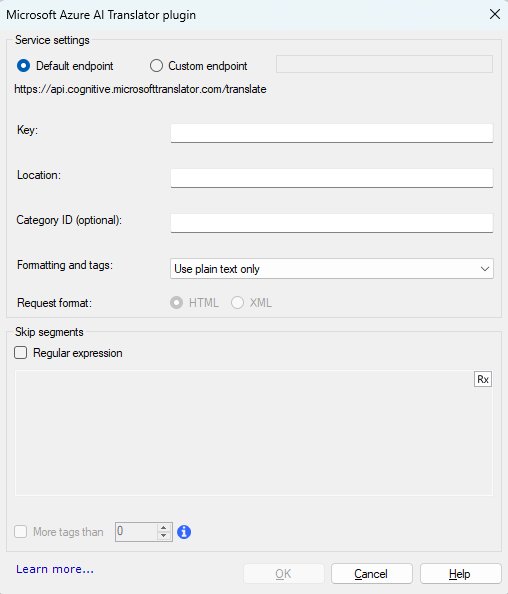Select the Default endpoint radio button

click(23, 66)
